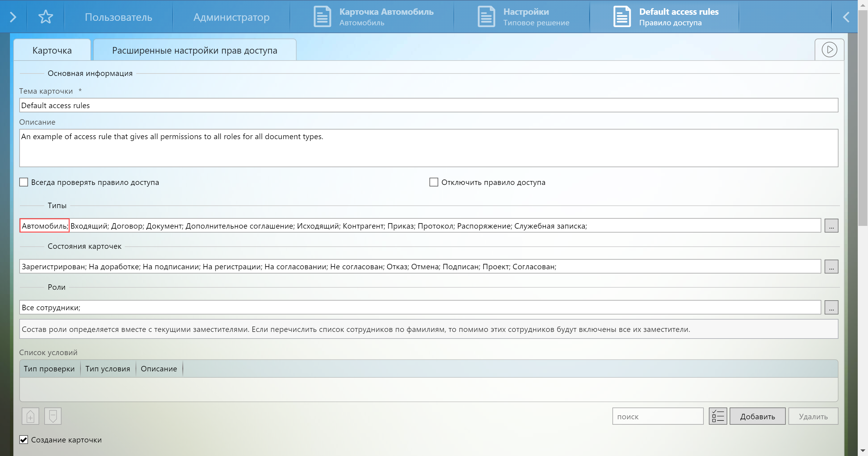Click the Default access rules document icon

tap(622, 17)
